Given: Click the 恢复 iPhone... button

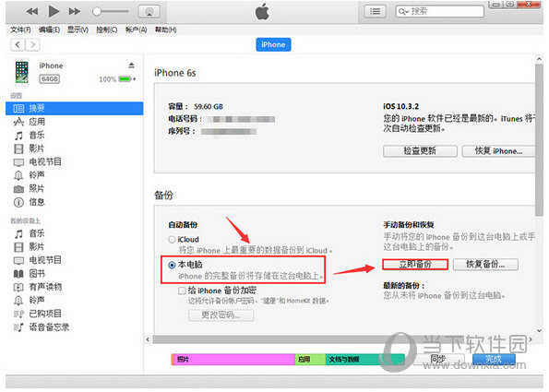Looking at the screenshot, I should click(x=498, y=151).
